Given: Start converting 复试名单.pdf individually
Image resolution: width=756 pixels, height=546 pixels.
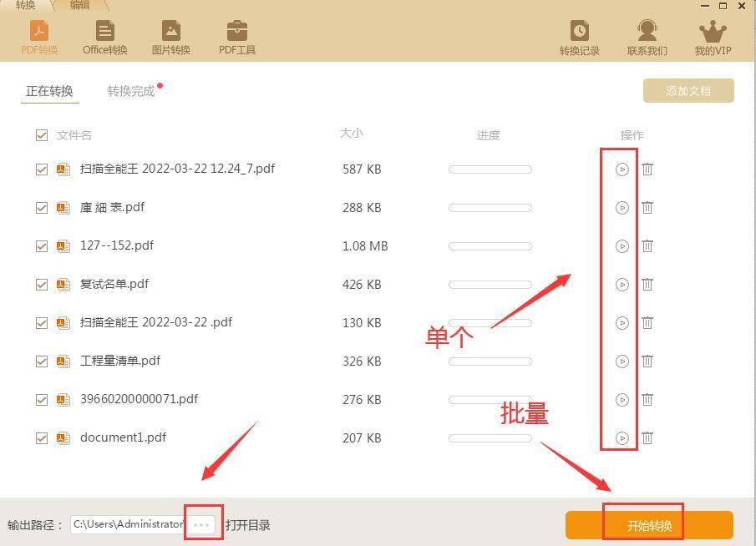Looking at the screenshot, I should pos(622,285).
